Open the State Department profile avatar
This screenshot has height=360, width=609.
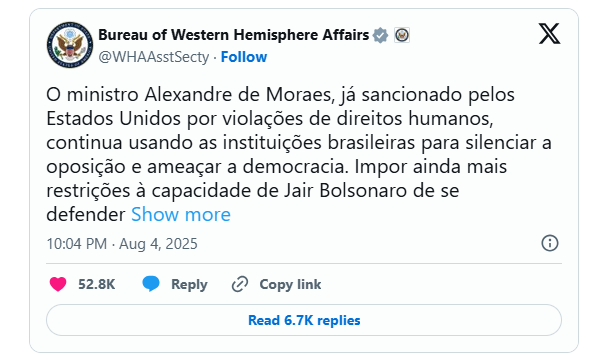(70, 45)
